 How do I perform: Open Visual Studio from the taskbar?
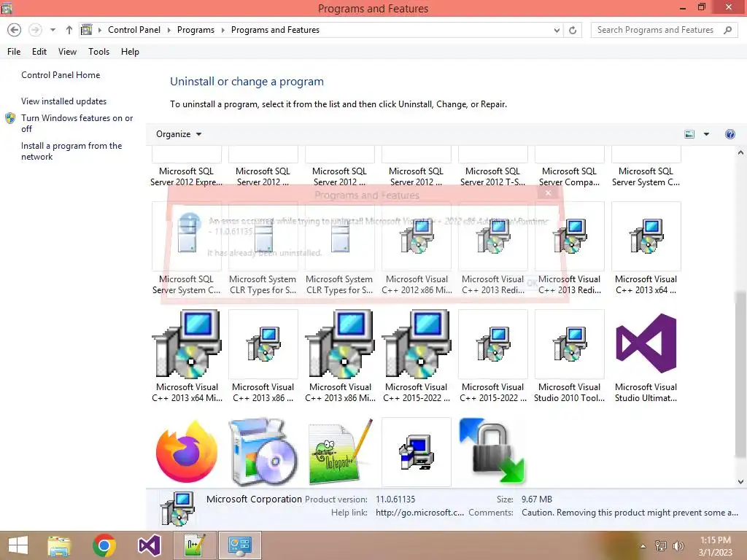pyautogui.click(x=149, y=545)
